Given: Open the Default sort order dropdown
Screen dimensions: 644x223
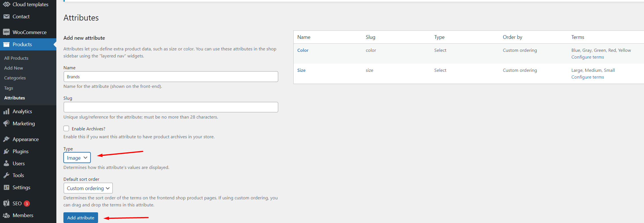Looking at the screenshot, I should pos(88,188).
